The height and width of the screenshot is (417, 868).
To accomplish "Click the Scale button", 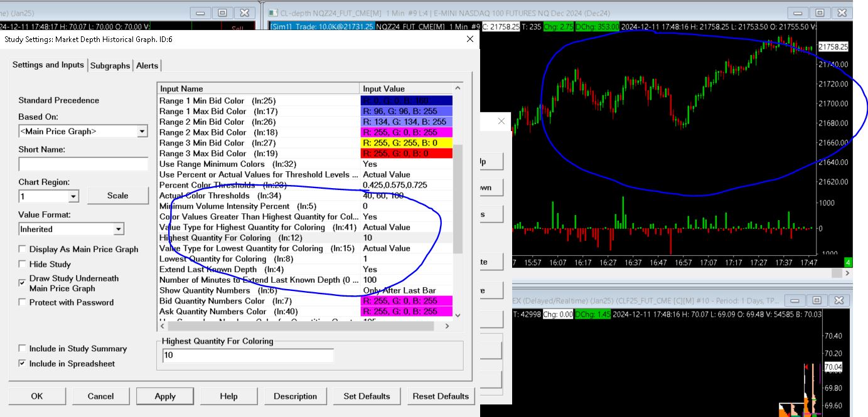I will coord(117,196).
